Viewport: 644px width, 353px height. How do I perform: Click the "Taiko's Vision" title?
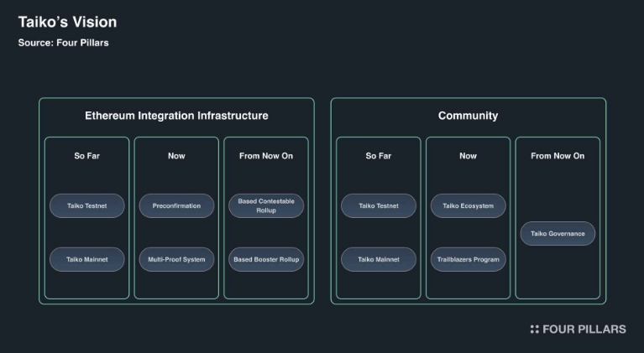[x=67, y=22]
